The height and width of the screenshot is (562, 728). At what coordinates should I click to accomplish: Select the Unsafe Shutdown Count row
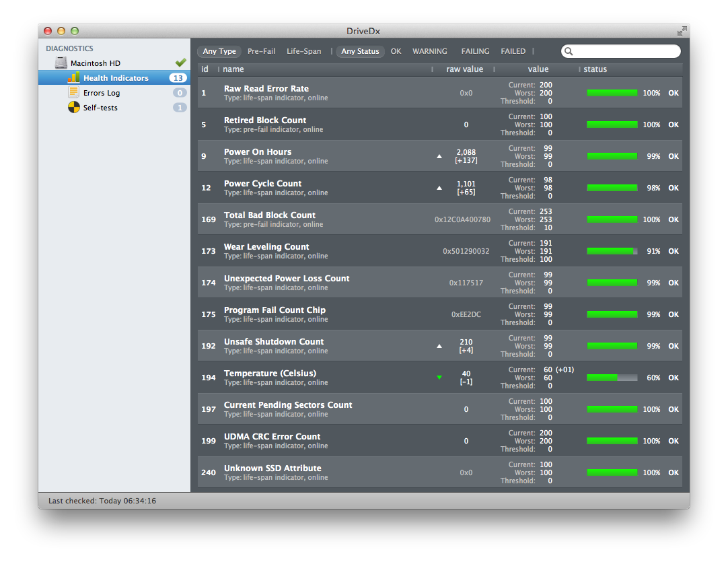pos(440,345)
